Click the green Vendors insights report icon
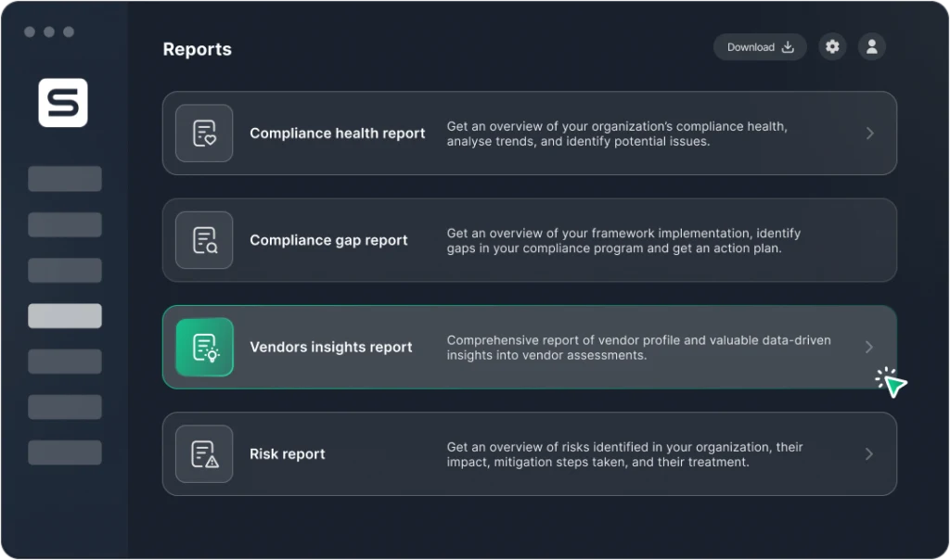The image size is (950, 560). click(204, 348)
